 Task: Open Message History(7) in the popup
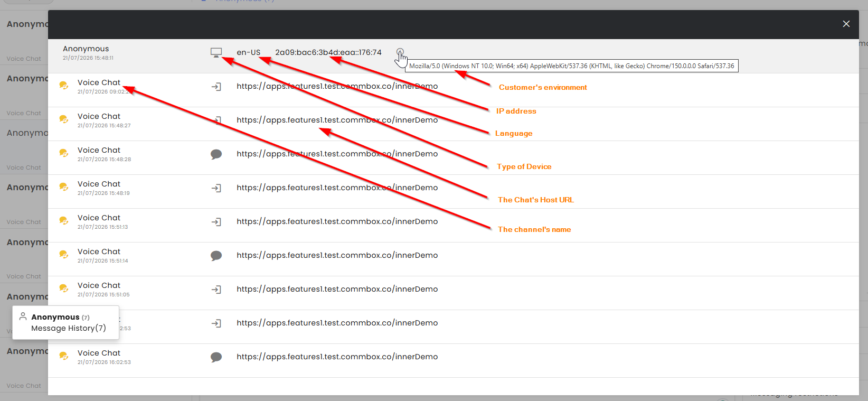tap(69, 328)
